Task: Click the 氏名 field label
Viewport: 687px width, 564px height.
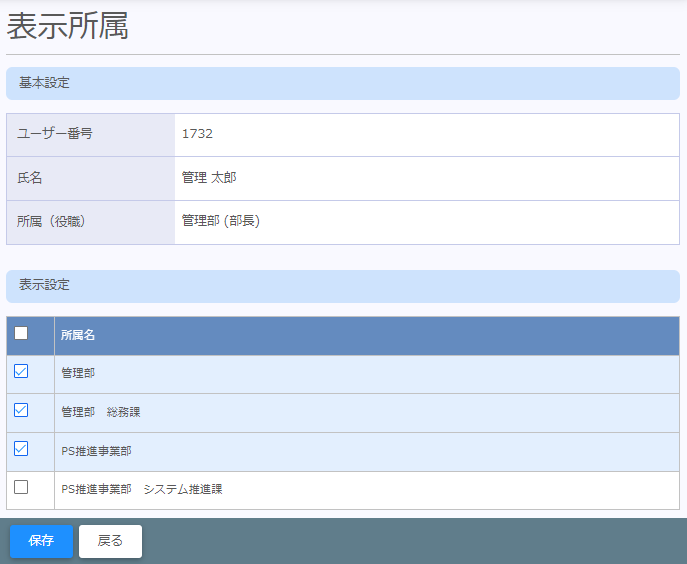Action: [30, 178]
